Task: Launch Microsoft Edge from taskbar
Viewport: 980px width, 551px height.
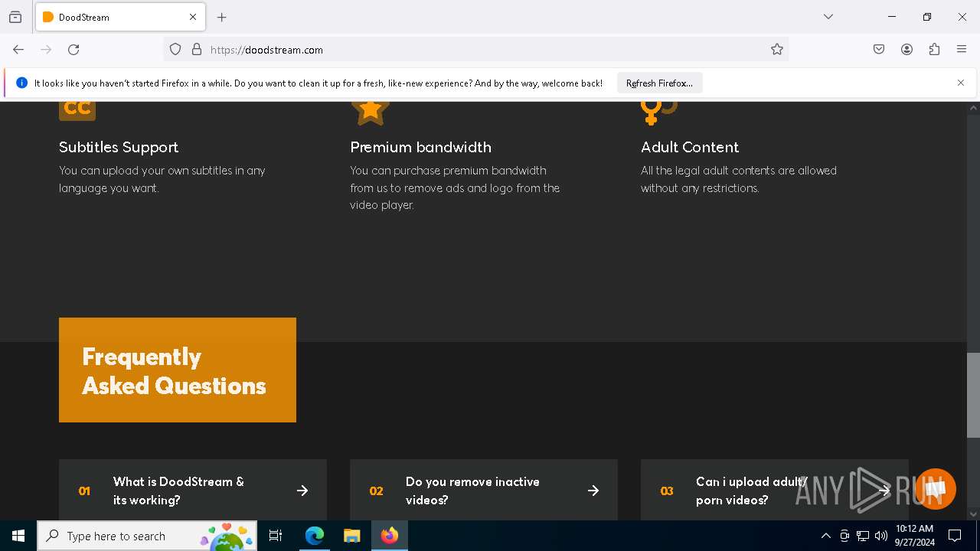Action: coord(315,536)
